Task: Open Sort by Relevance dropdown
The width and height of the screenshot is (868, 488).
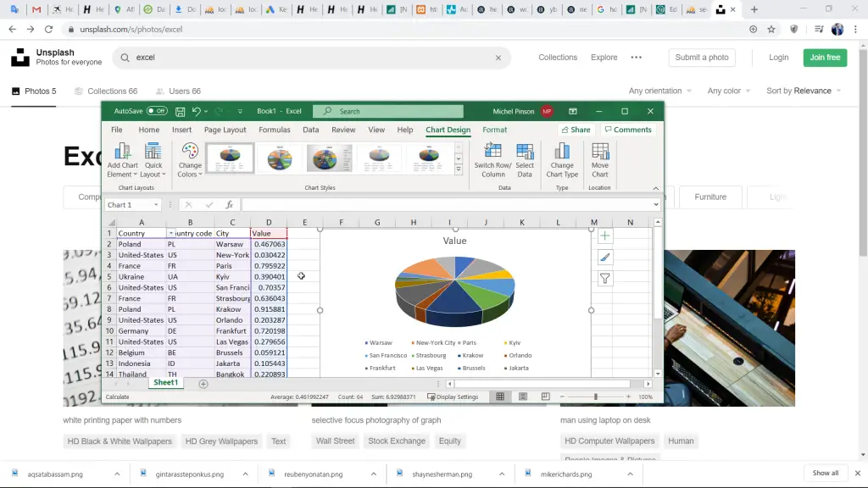Action: click(x=804, y=91)
